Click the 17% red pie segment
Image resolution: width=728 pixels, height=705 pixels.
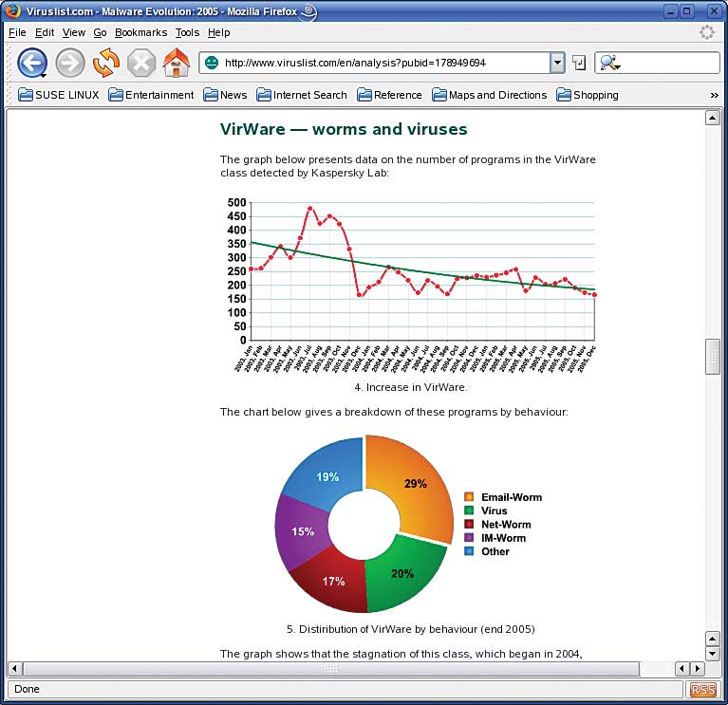[x=333, y=581]
